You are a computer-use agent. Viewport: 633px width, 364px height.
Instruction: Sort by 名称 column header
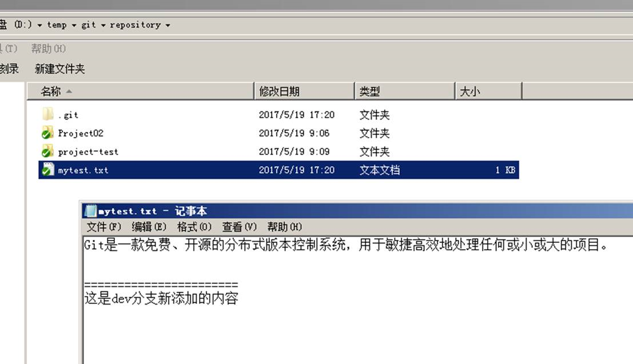click(x=141, y=91)
